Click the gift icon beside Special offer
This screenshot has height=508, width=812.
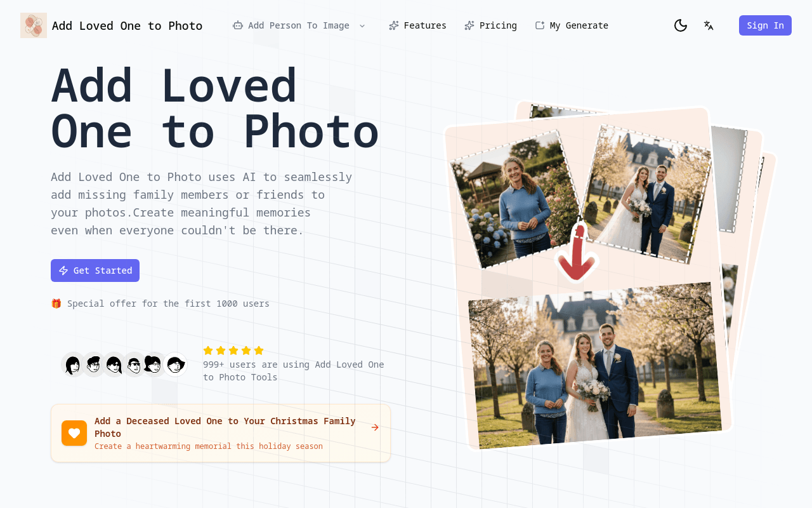point(56,304)
